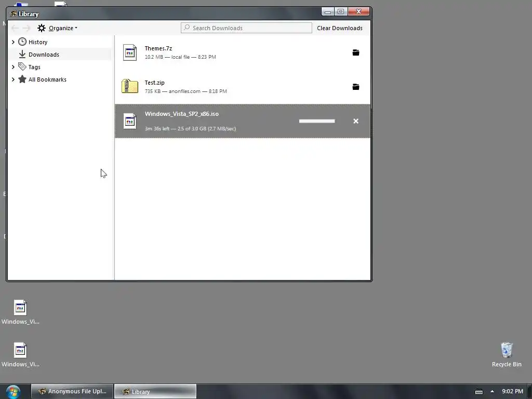Open the Windows Start orb
The image size is (532, 399).
point(13,392)
